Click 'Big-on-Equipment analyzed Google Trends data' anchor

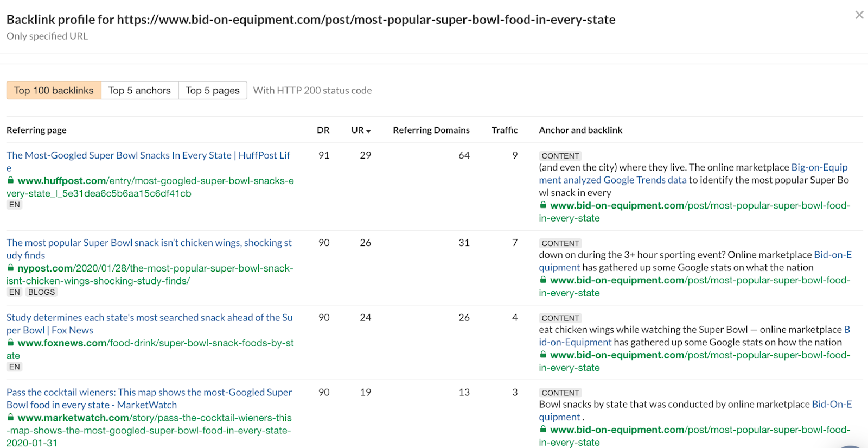(x=612, y=180)
